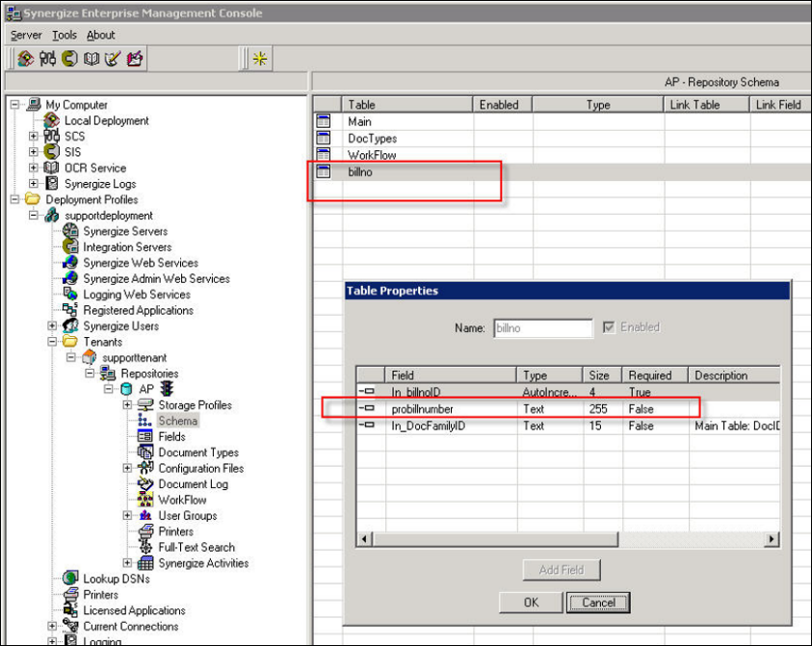Click the AP repository cylinder icon
The width and height of the screenshot is (812, 646).
coord(126,389)
